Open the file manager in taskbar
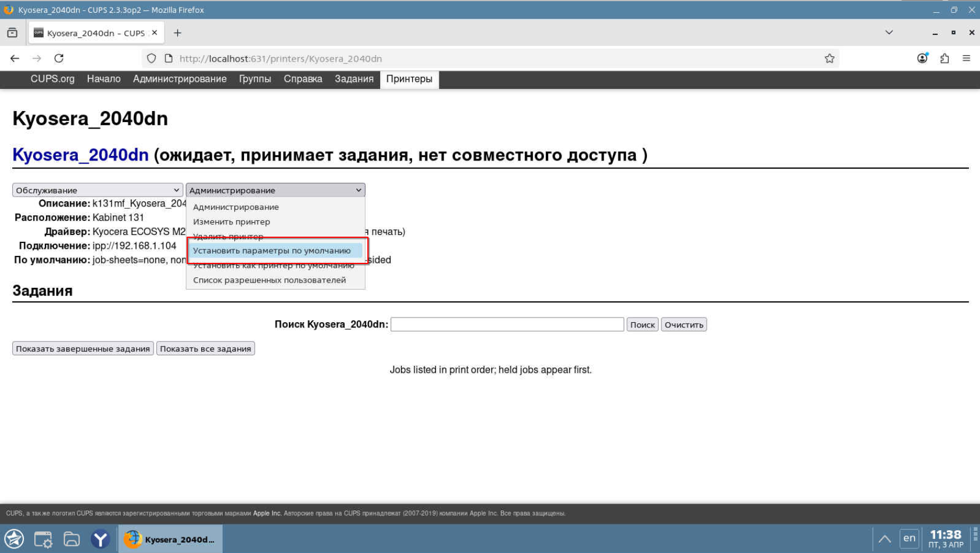The width and height of the screenshot is (980, 553). (71, 539)
